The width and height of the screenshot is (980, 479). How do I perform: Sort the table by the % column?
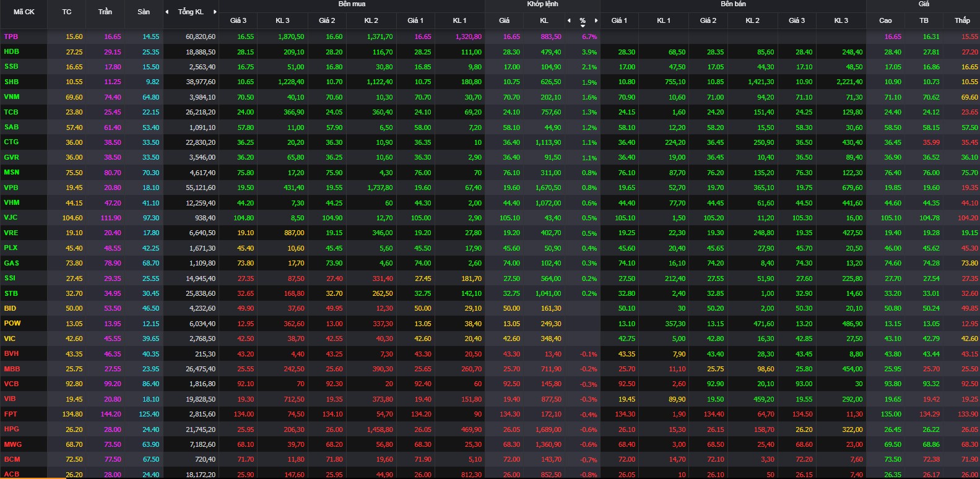pos(583,21)
